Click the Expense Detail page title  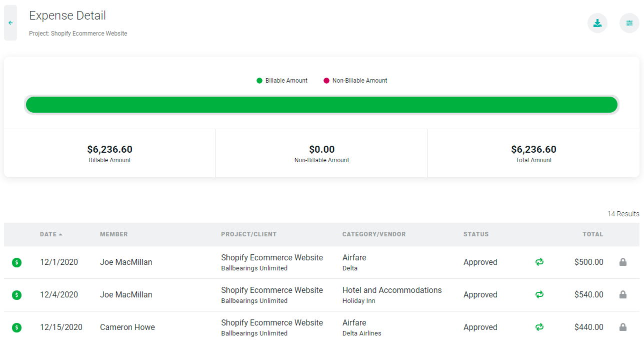[x=67, y=16]
